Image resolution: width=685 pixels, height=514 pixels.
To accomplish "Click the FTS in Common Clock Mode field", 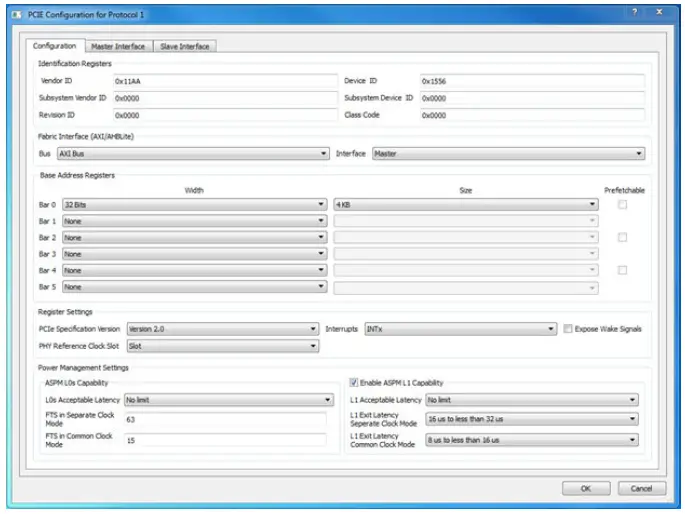I will coord(225,440).
